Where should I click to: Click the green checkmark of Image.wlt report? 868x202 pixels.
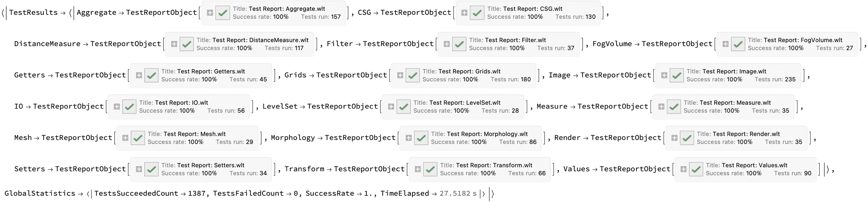[676, 75]
